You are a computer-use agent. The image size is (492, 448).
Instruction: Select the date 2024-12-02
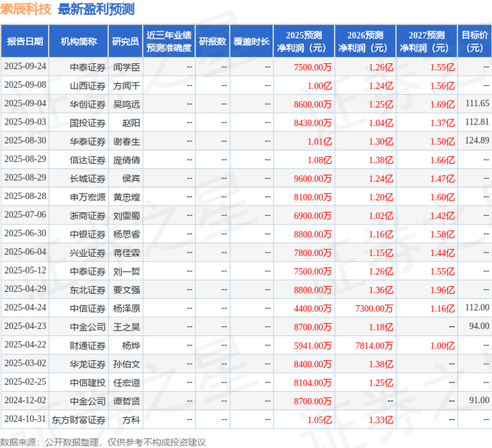pyautogui.click(x=25, y=400)
